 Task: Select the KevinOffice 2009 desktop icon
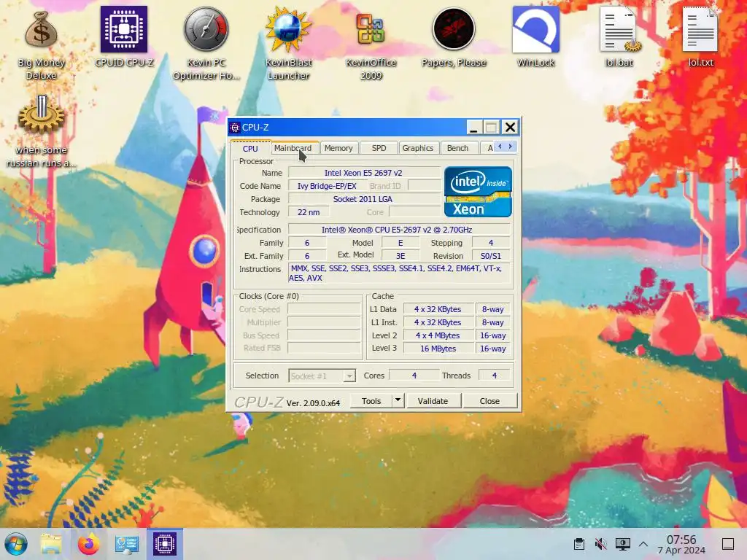click(x=371, y=44)
